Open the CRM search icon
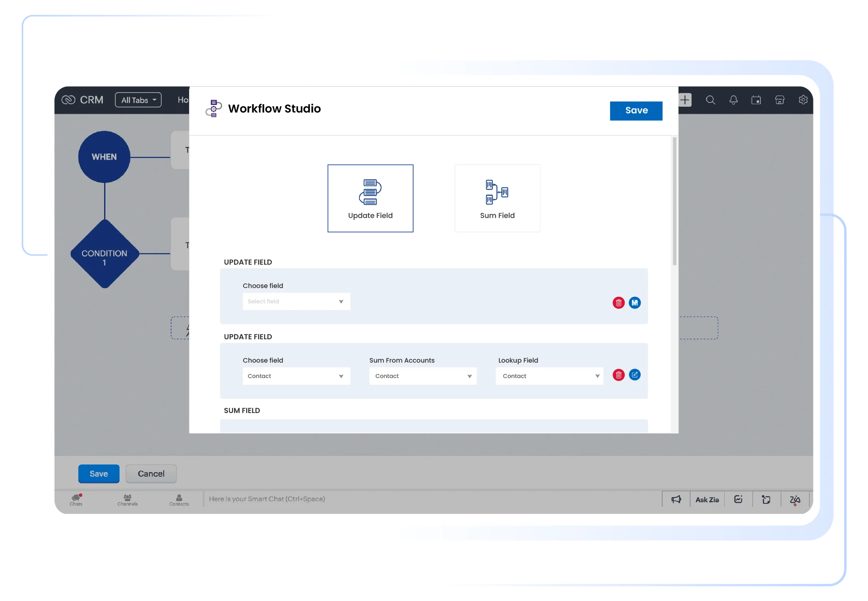Screen dimensions: 868x601 (x=711, y=100)
